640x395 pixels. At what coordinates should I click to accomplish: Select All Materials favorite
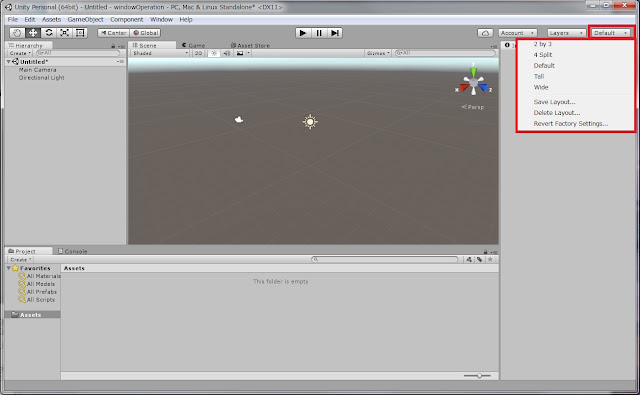40,276
